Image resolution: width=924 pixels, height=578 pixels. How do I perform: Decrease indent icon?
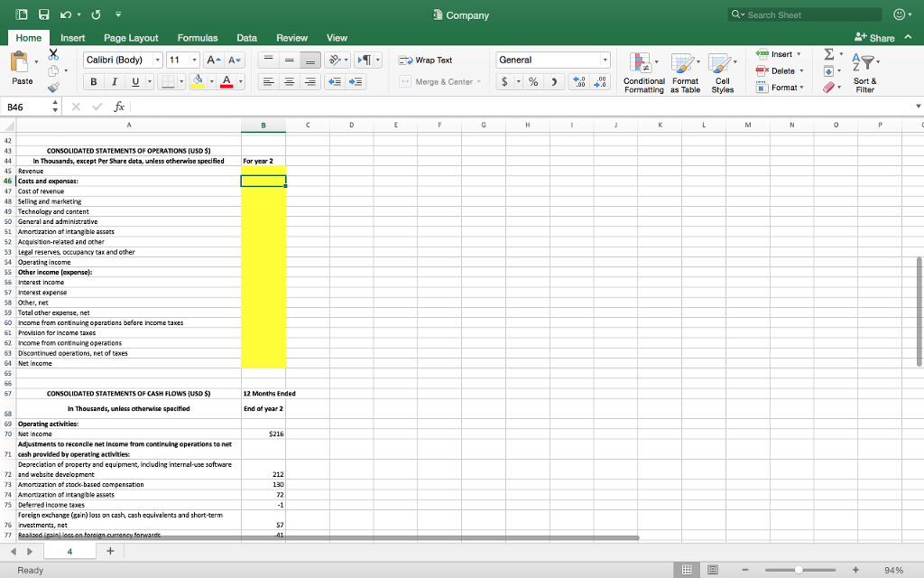click(335, 81)
